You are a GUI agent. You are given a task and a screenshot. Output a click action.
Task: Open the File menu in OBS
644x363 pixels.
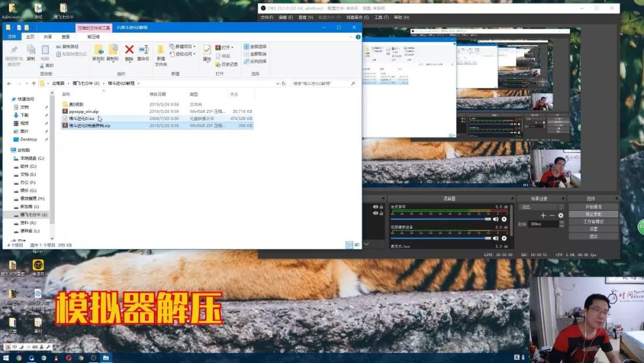(267, 17)
